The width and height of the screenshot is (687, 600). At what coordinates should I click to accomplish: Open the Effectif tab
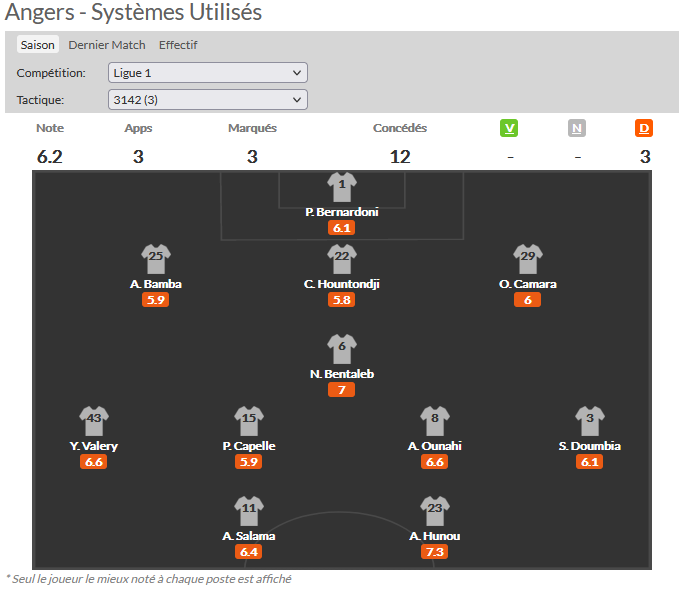coord(178,45)
